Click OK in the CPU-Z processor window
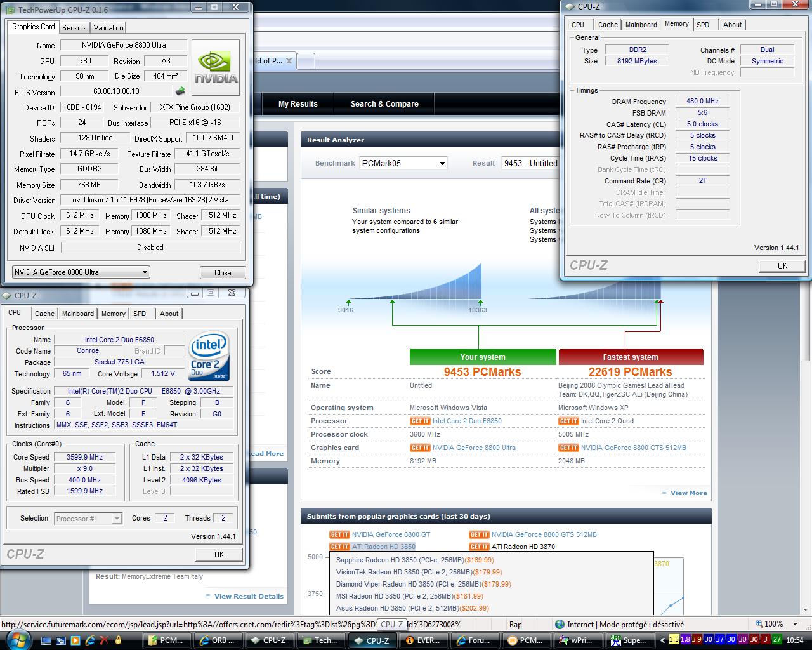Screen dimensions: 812x650 tap(219, 554)
